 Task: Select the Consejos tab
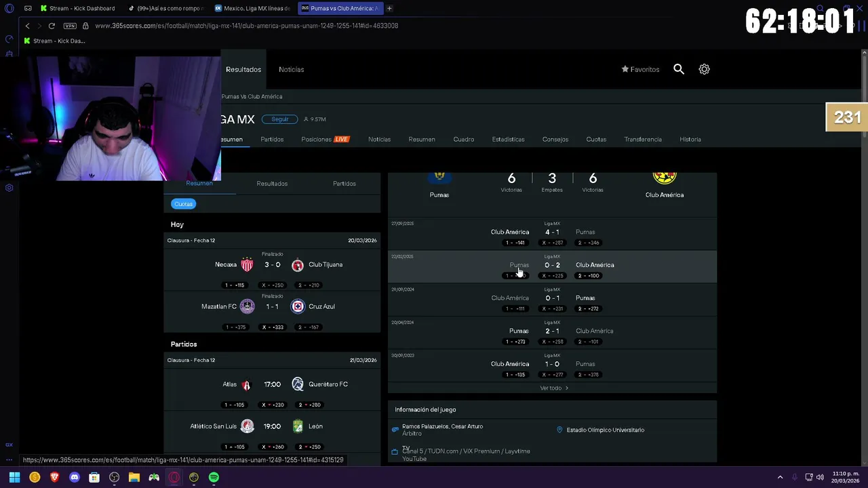click(555, 140)
